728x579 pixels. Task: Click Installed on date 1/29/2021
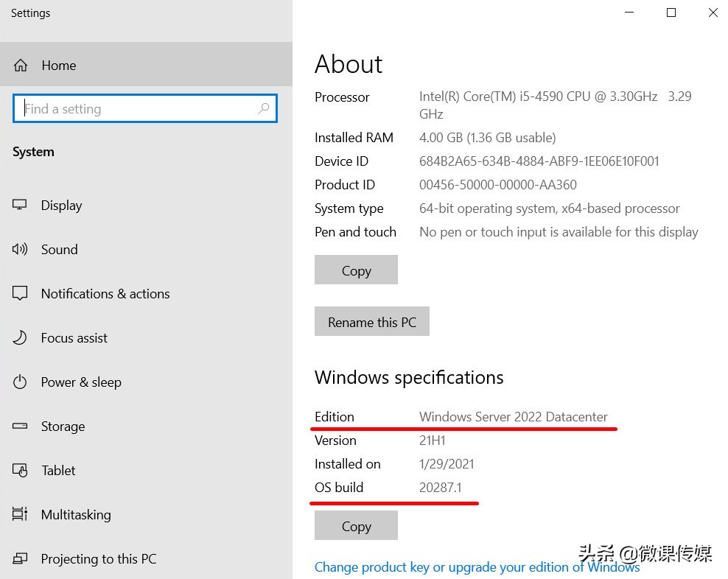tap(447, 464)
